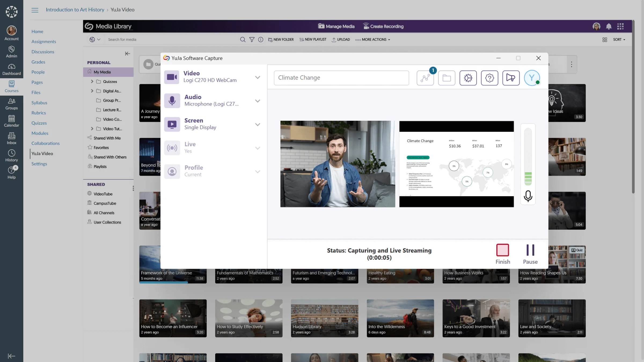Click the Climate Change title field

click(341, 78)
